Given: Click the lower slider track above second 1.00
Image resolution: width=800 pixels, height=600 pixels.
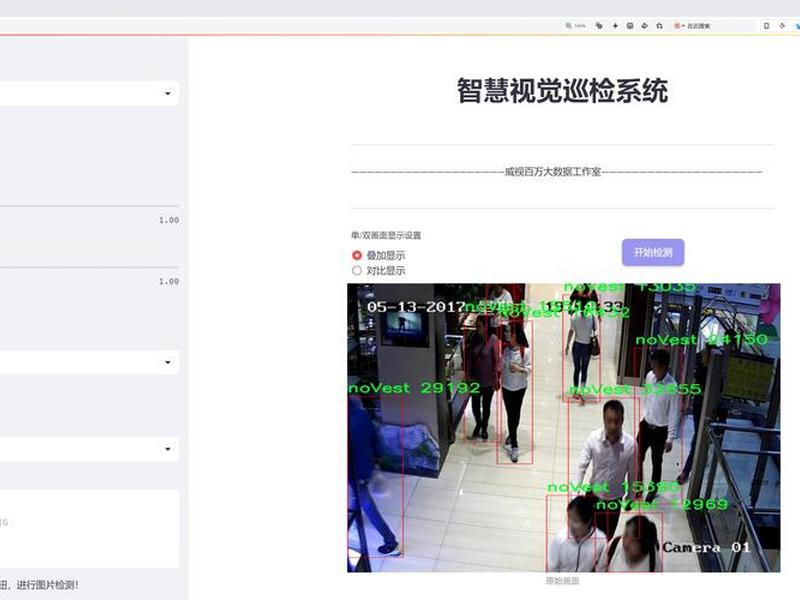Looking at the screenshot, I should point(89,267).
